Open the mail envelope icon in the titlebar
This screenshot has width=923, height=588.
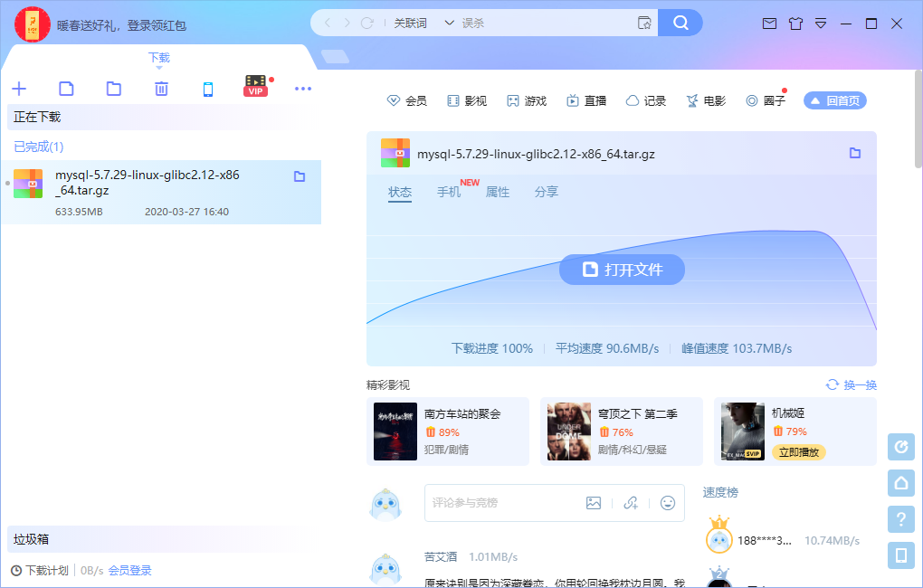pyautogui.click(x=769, y=24)
